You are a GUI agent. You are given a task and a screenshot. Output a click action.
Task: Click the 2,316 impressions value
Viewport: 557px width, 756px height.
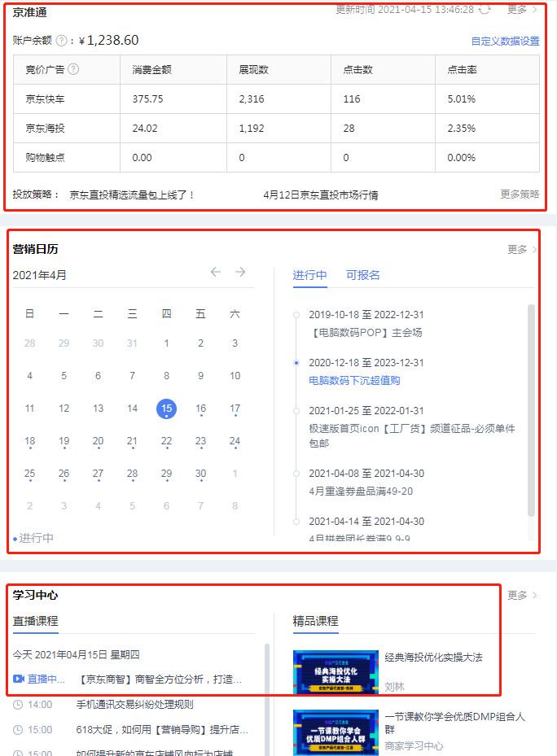(252, 99)
